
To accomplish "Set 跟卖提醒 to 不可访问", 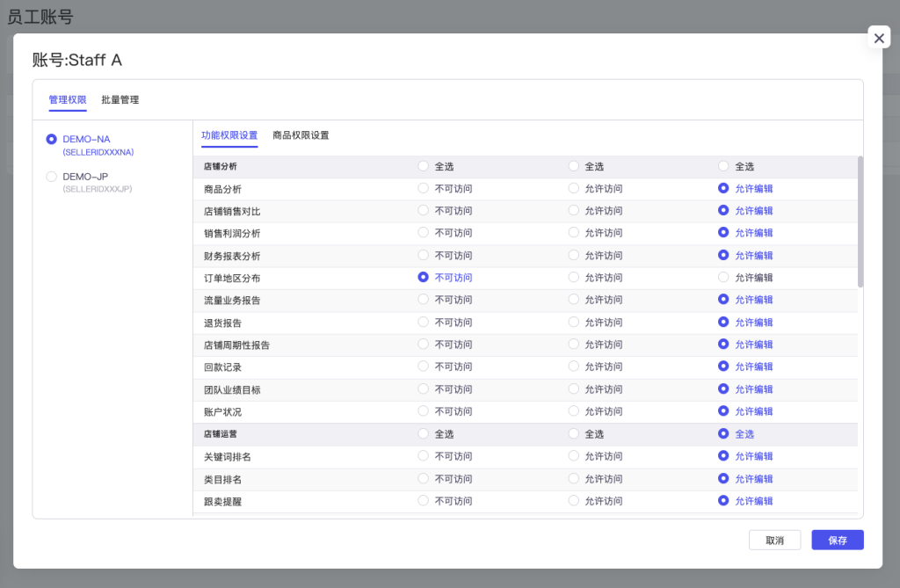I will 423,501.
